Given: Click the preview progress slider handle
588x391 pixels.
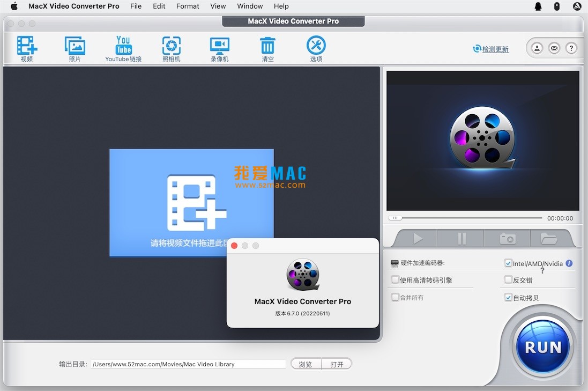Looking at the screenshot, I should click(x=395, y=218).
